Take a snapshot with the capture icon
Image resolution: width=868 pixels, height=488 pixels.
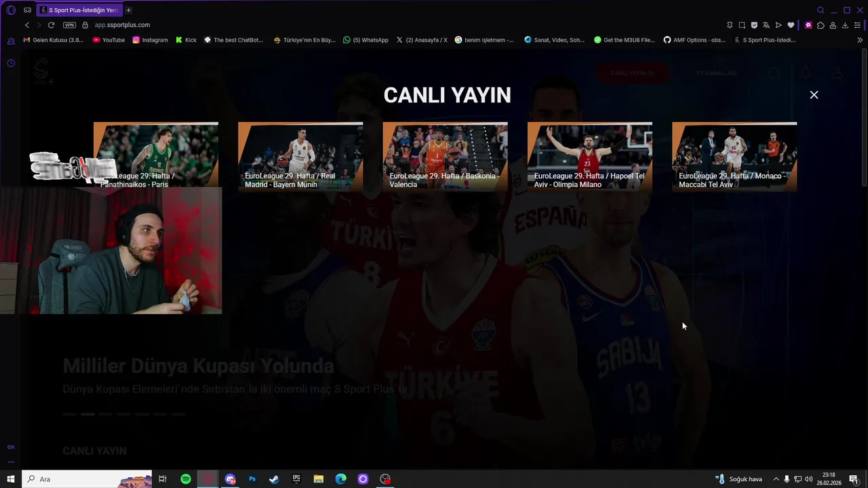click(742, 25)
